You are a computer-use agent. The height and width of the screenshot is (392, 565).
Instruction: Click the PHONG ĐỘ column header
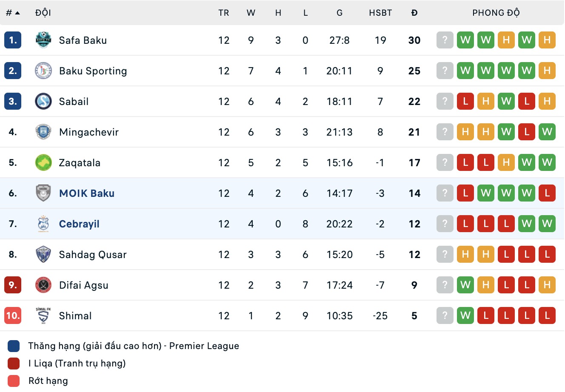496,13
